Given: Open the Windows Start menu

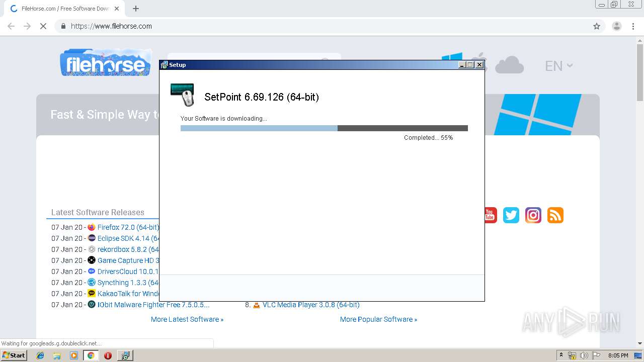Looking at the screenshot, I should click(14, 355).
